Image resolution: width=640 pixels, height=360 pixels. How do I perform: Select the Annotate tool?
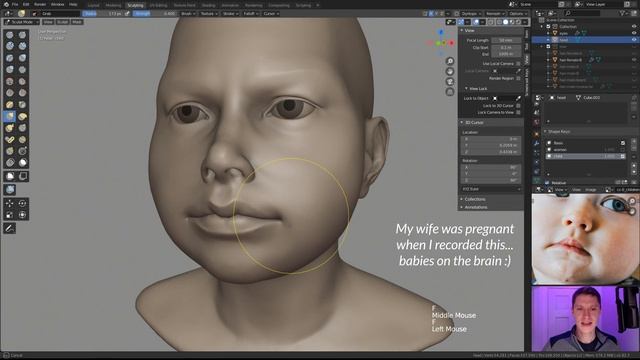coord(10,229)
